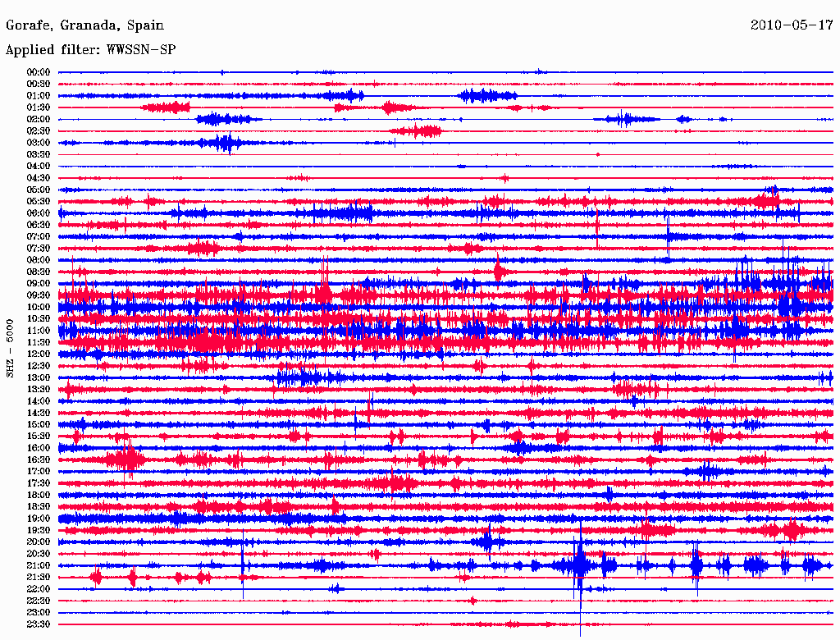Select the 02:00 time label

pos(38,120)
